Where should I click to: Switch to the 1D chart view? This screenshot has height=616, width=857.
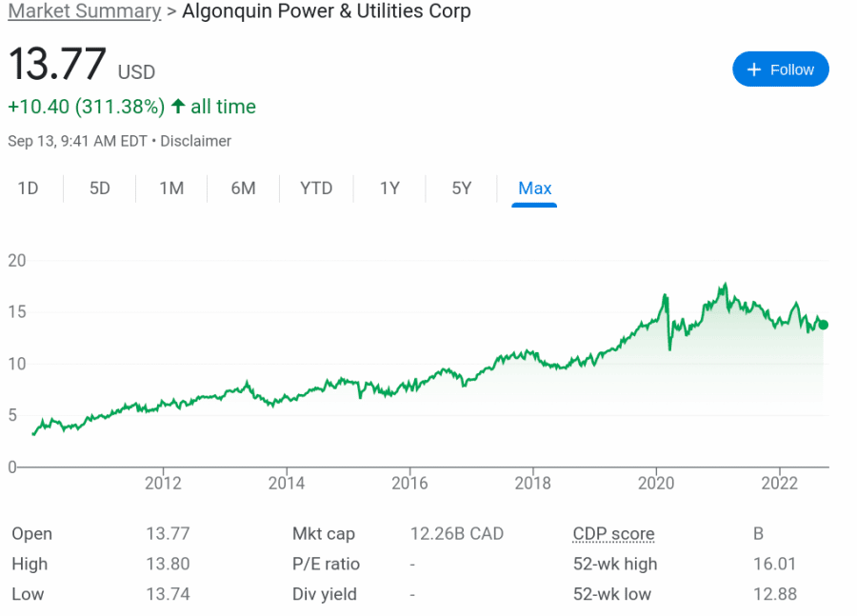(x=29, y=189)
